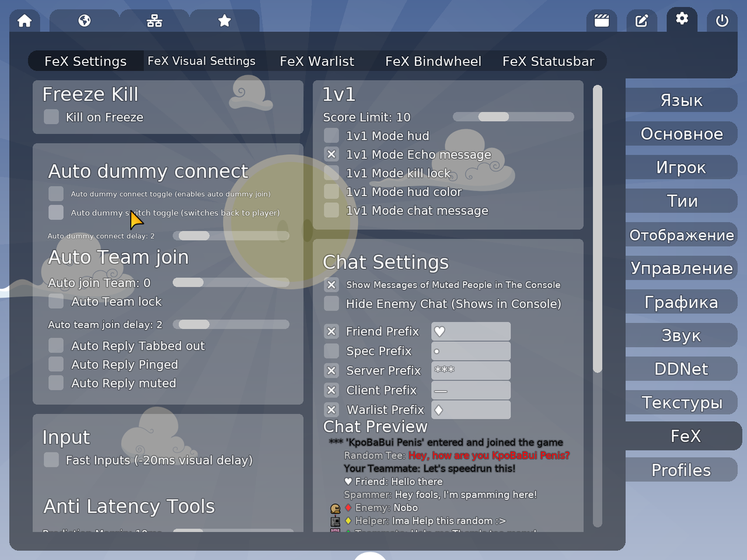Click the quit power icon
The height and width of the screenshot is (560, 747).
722,21
